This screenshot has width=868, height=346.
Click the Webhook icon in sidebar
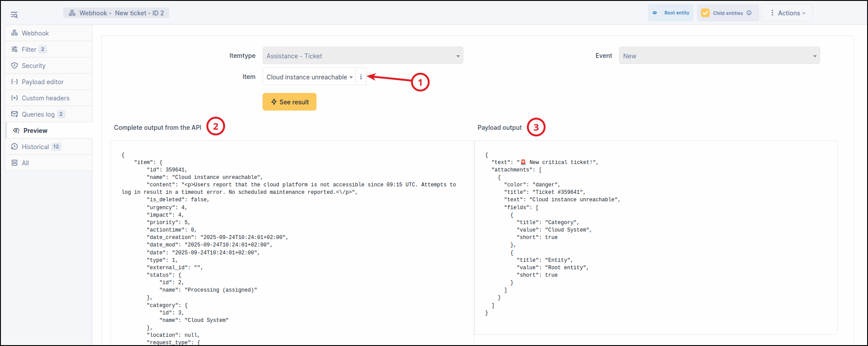tap(14, 33)
